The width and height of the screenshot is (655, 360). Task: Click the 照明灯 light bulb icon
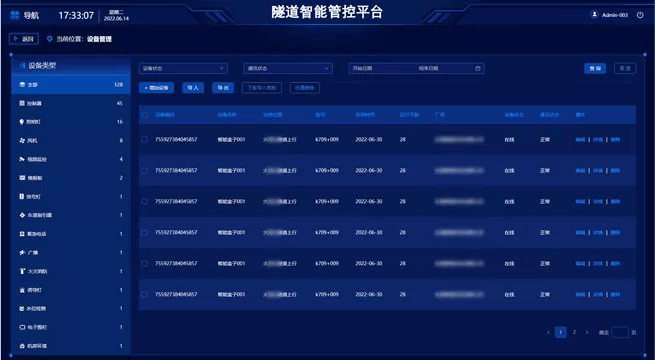(x=22, y=122)
